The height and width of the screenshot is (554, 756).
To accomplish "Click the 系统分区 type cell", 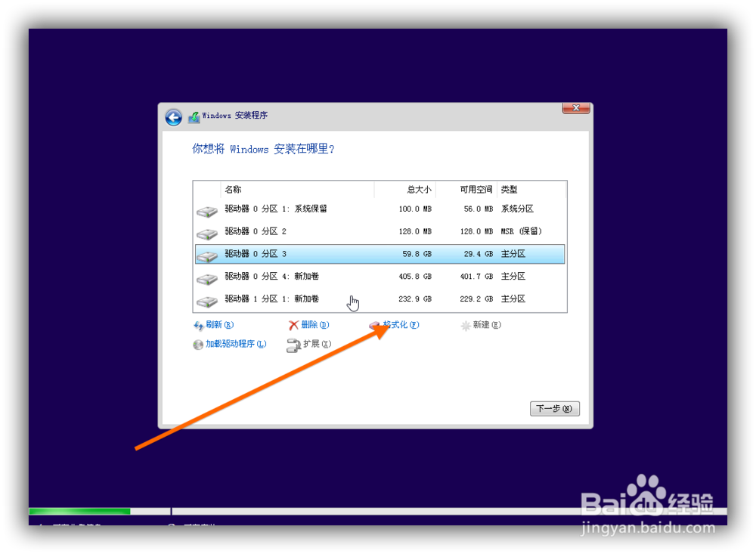I will coord(517,209).
